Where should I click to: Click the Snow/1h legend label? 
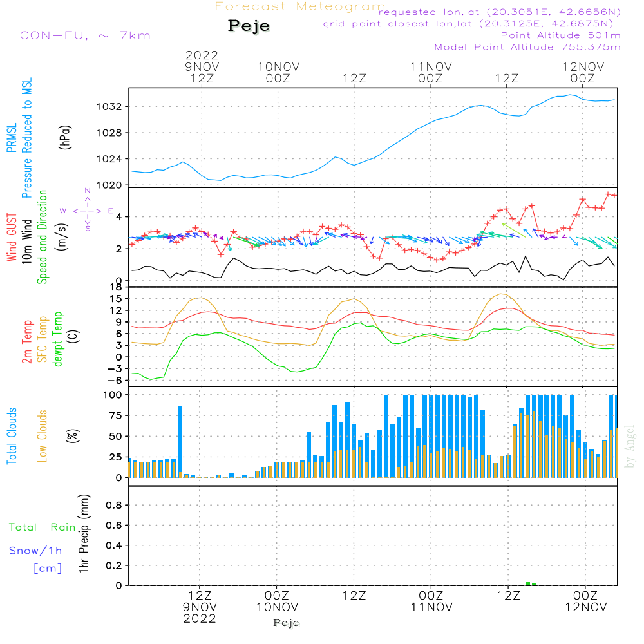coord(35,551)
